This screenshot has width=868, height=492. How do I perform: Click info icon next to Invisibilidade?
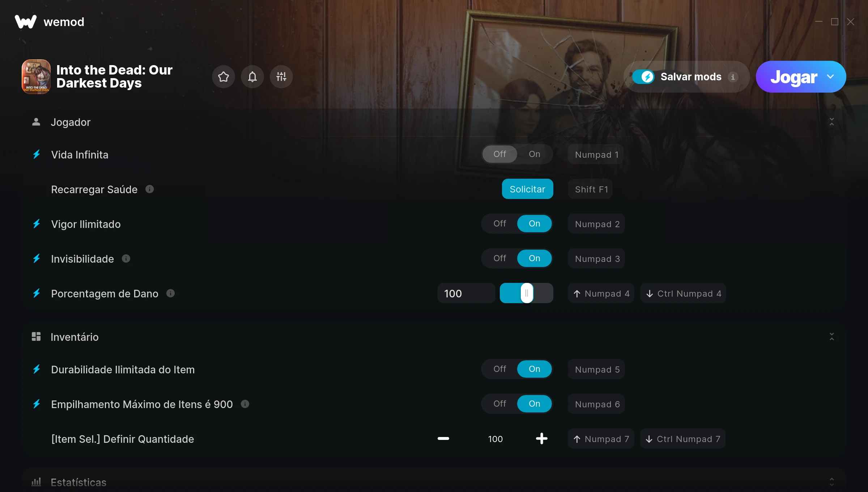126,259
